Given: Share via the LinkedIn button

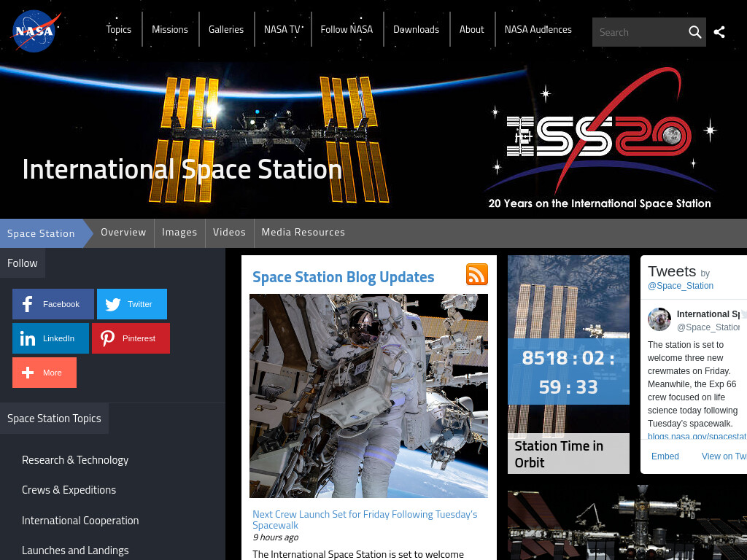Looking at the screenshot, I should (50, 338).
